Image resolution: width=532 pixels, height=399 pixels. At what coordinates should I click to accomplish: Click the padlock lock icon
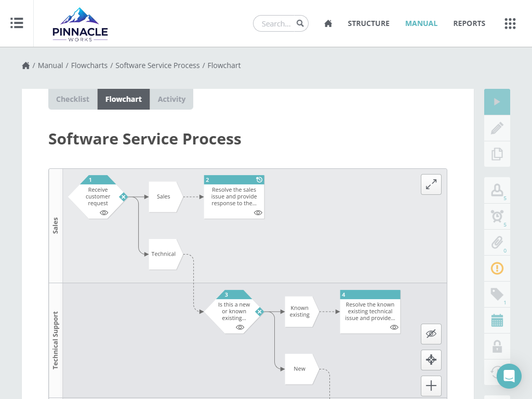[497, 347]
